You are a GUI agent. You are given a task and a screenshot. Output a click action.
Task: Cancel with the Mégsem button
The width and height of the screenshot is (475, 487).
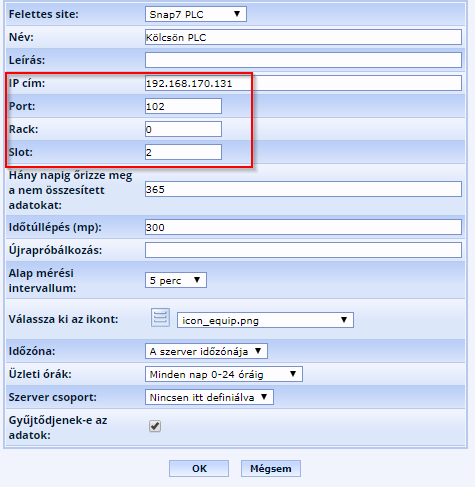[x=271, y=469]
